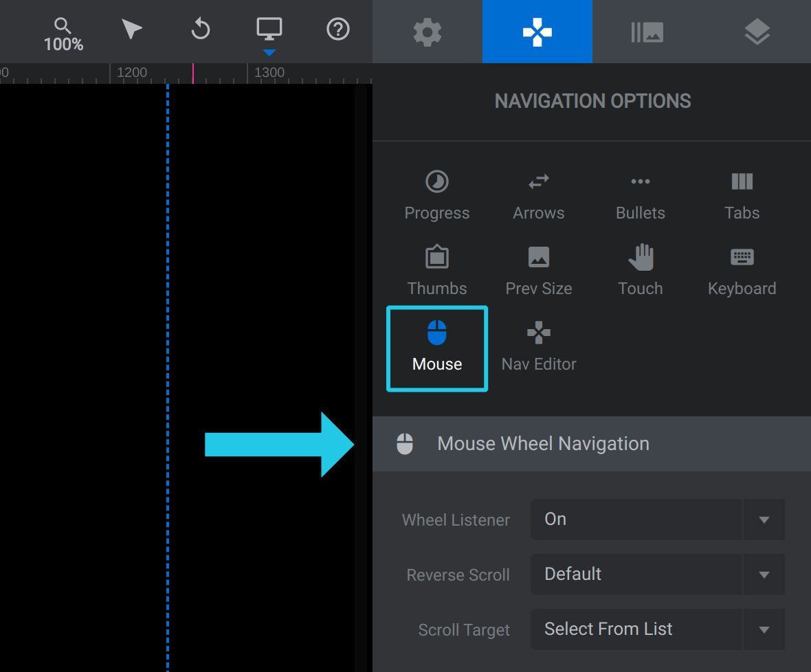811x672 pixels.
Task: Open the Touch navigation settings
Action: pos(641,271)
